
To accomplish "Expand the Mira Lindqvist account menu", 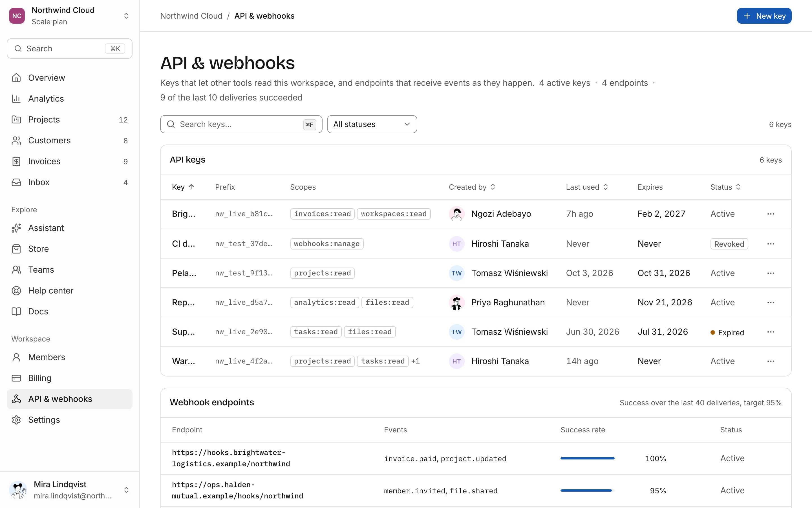I will [69, 490].
